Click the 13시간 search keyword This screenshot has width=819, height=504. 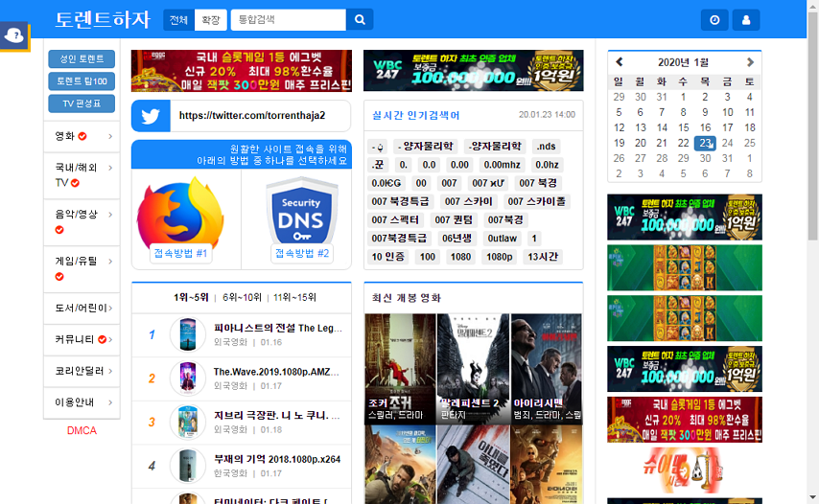tap(543, 257)
